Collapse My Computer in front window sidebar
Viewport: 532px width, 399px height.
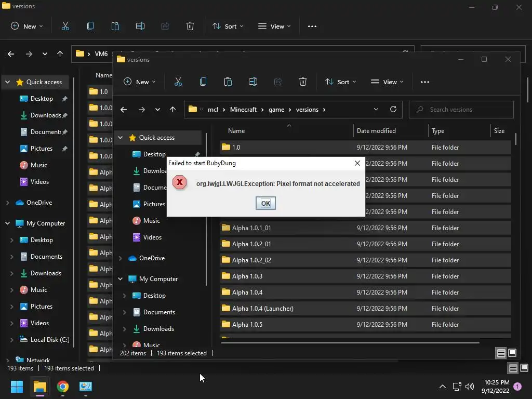pos(120,279)
